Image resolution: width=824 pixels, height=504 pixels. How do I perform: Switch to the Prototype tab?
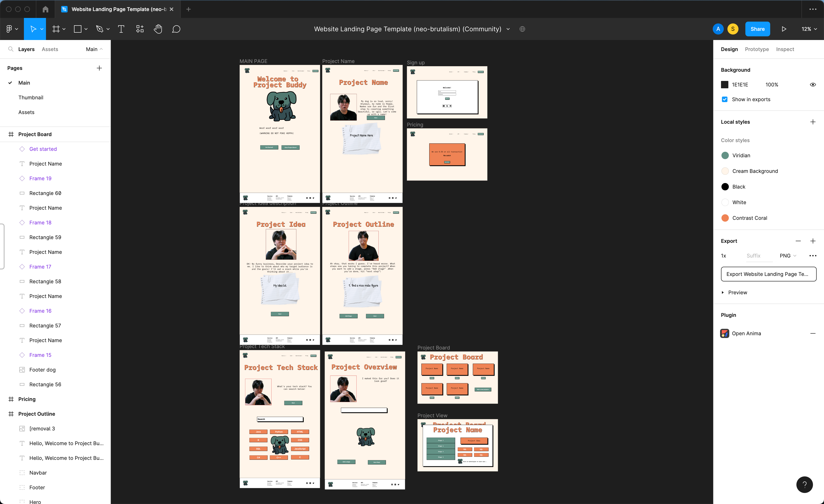[x=756, y=49]
